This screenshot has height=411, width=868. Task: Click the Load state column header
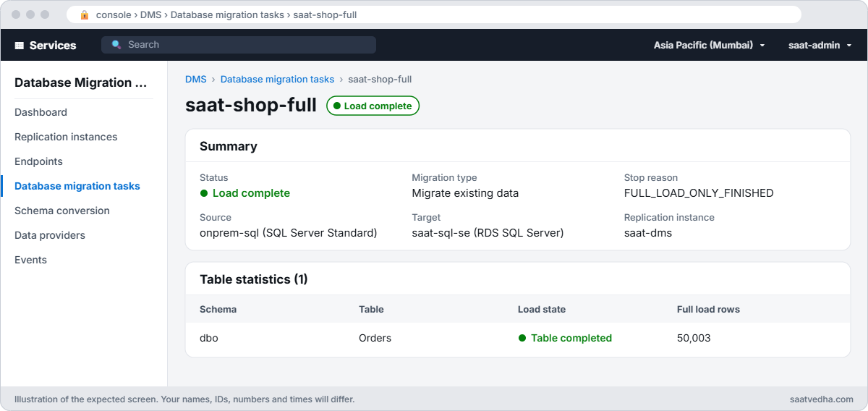click(542, 309)
